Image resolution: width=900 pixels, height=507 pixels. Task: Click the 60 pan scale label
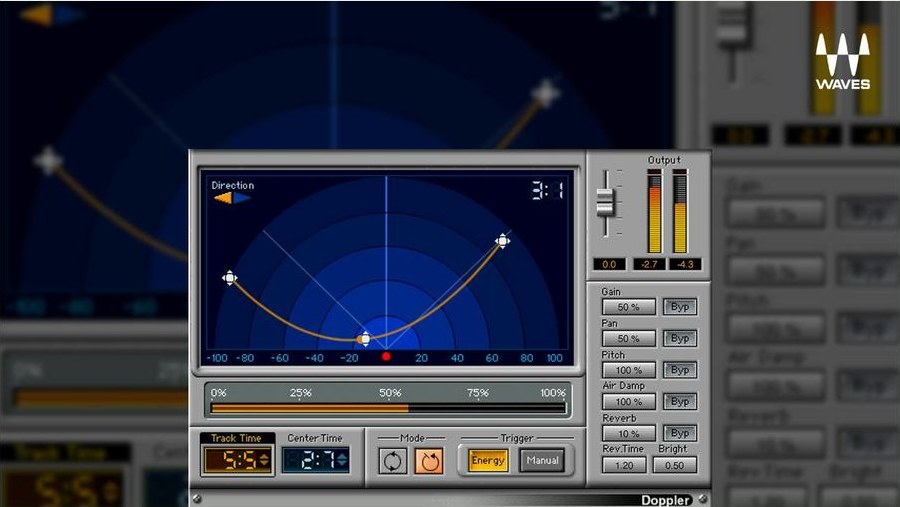[x=492, y=358]
